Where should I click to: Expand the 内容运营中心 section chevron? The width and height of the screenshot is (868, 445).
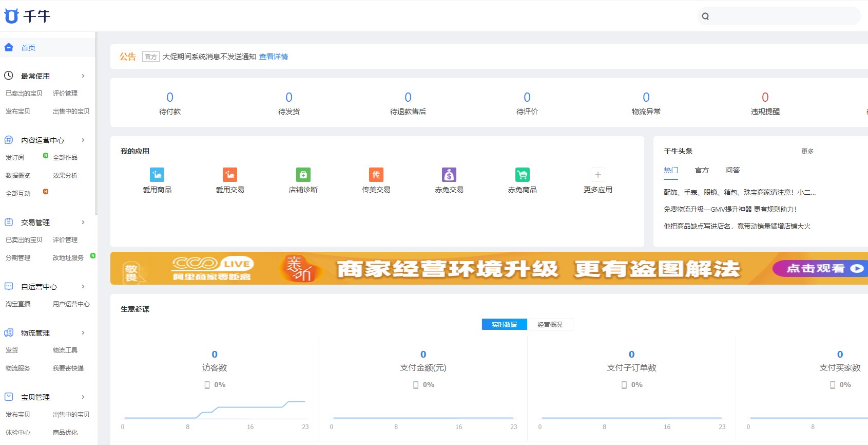click(83, 140)
